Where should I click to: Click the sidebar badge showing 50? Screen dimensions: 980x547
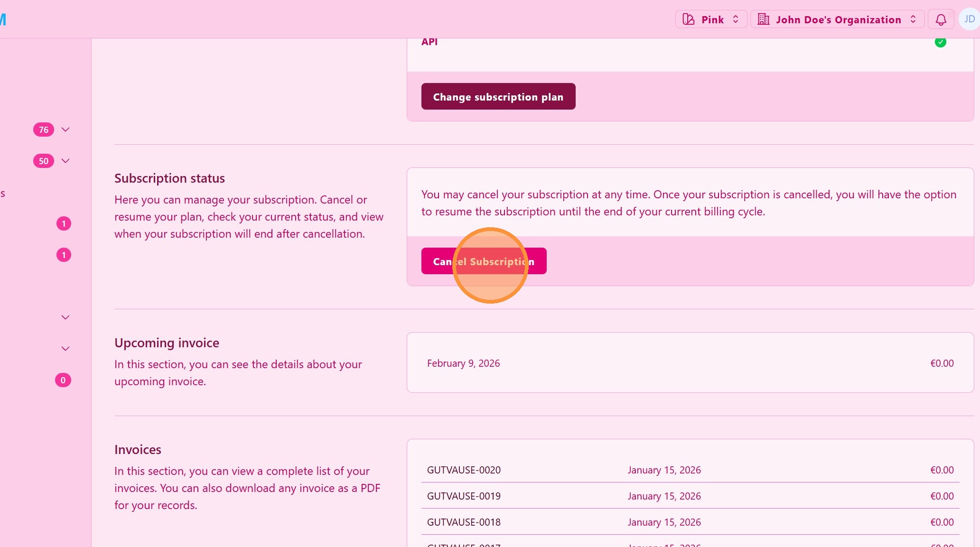tap(43, 161)
